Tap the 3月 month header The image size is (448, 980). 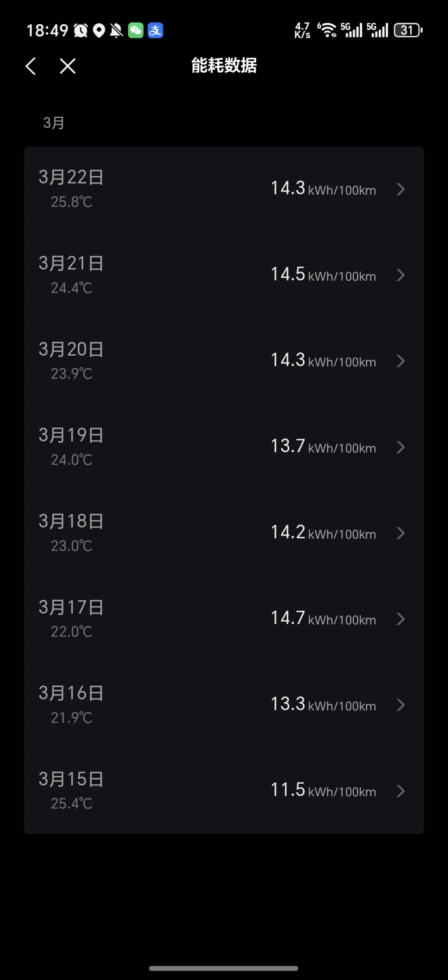pyautogui.click(x=54, y=123)
